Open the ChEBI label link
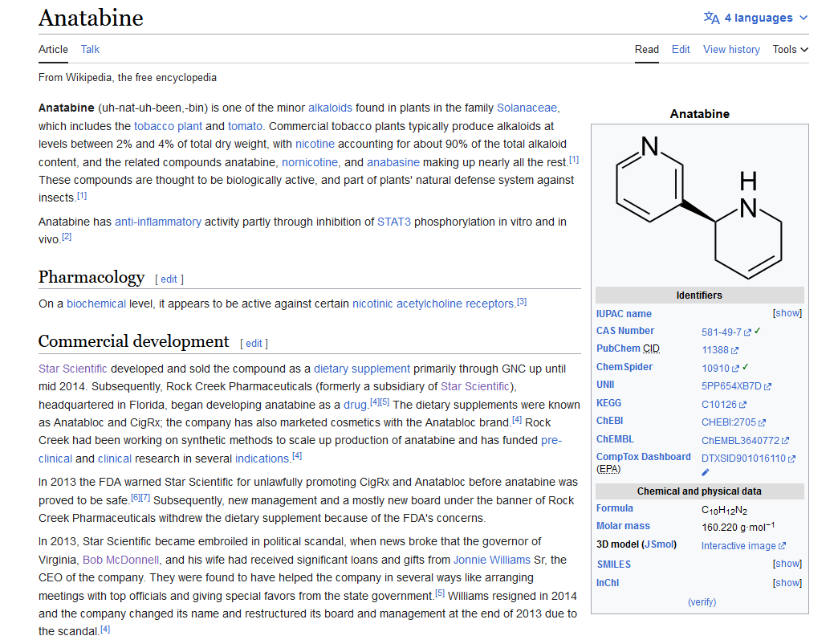Viewport: 838px width, 644px height. 610,421
